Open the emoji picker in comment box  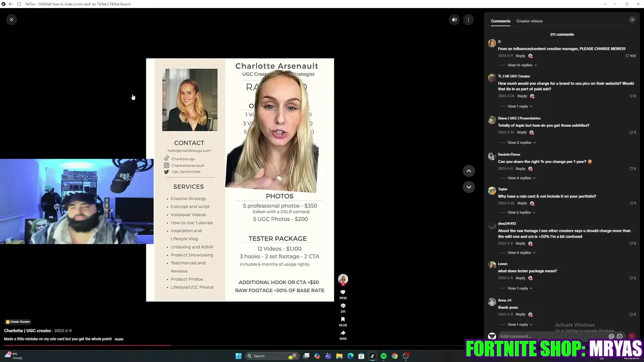[619, 336]
